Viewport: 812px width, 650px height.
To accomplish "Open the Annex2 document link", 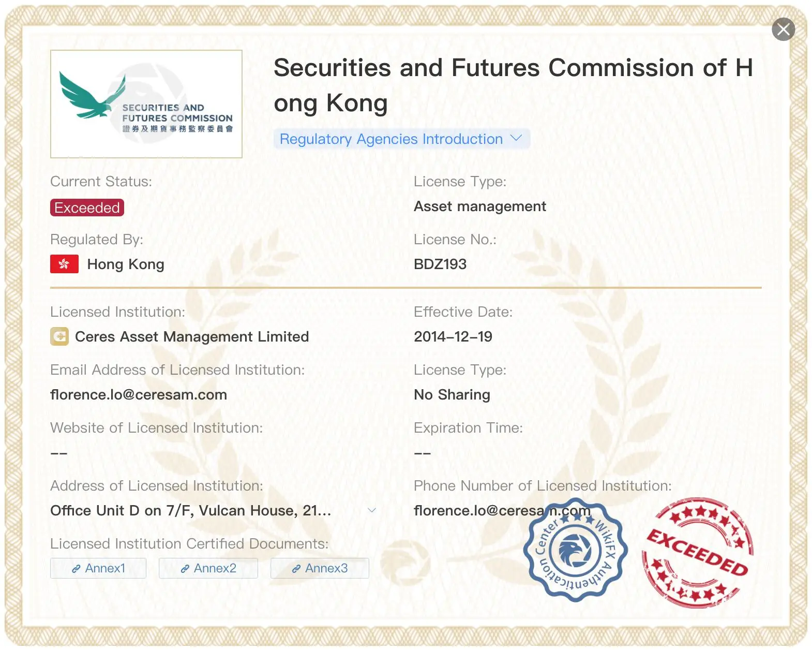I will pos(208,568).
